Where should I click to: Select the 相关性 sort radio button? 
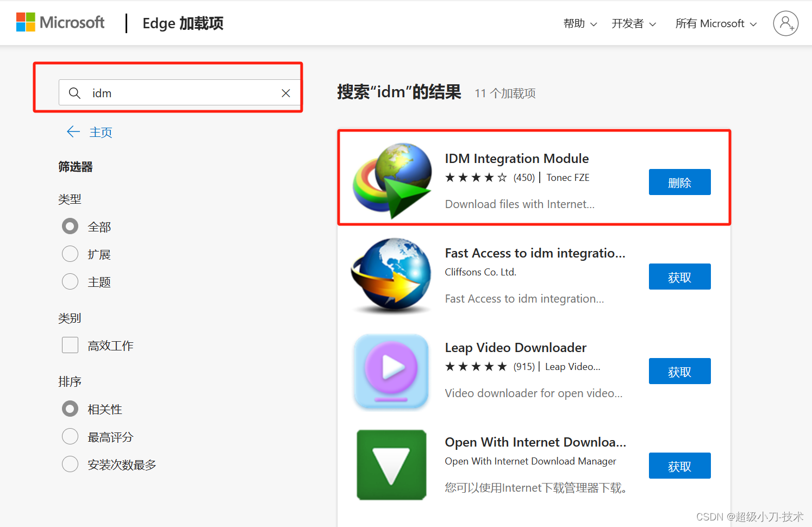click(x=70, y=409)
